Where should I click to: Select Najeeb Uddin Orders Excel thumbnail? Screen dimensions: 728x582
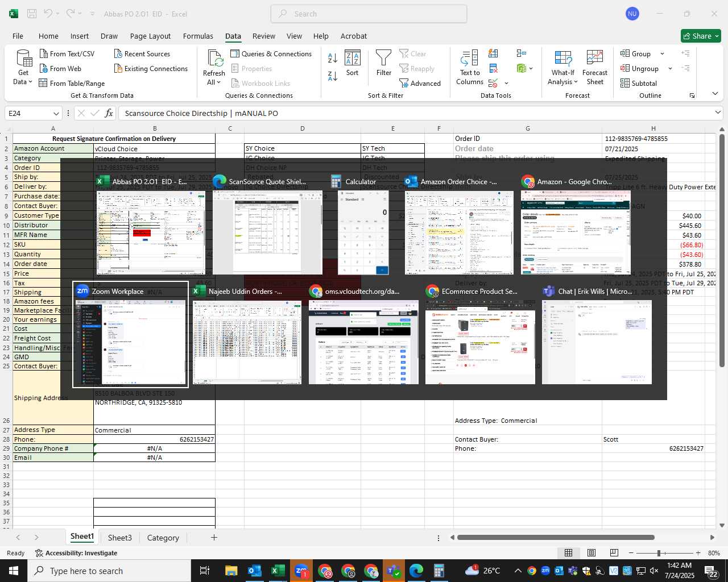pos(247,335)
